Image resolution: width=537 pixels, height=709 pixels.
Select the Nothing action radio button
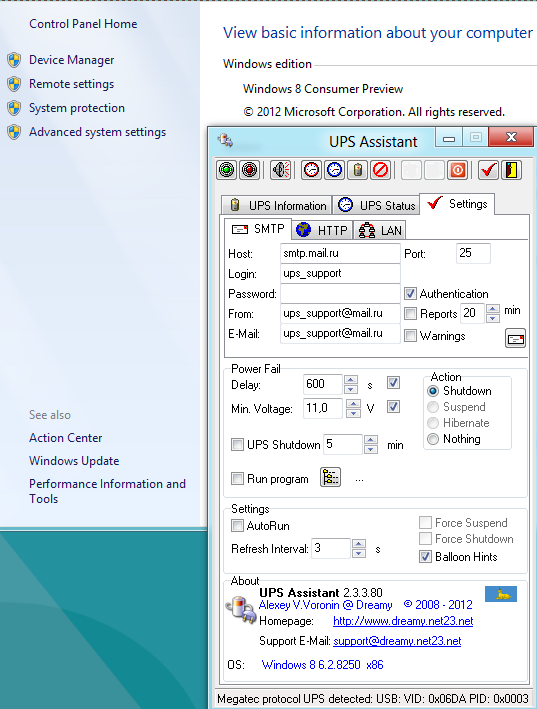coord(433,439)
